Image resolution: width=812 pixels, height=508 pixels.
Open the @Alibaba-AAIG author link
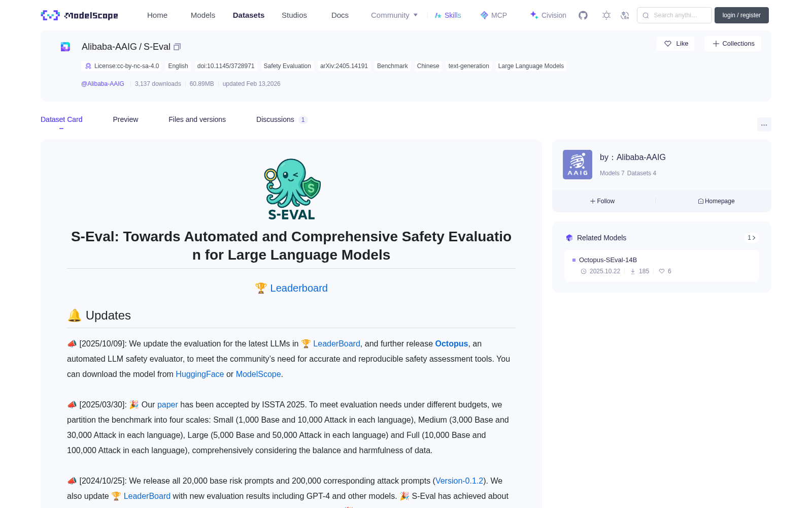pyautogui.click(x=103, y=84)
